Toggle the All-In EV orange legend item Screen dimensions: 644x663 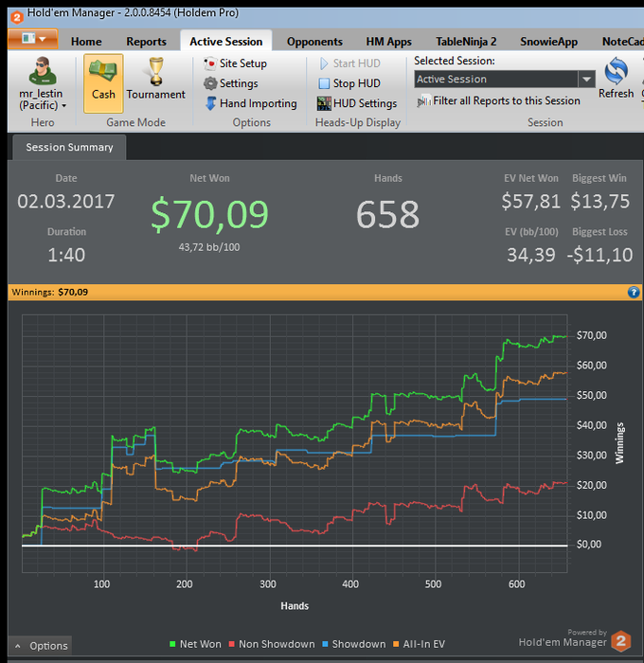click(x=419, y=644)
